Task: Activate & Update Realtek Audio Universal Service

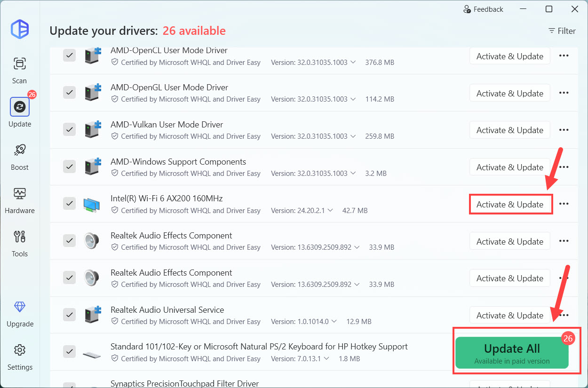Action: point(510,315)
